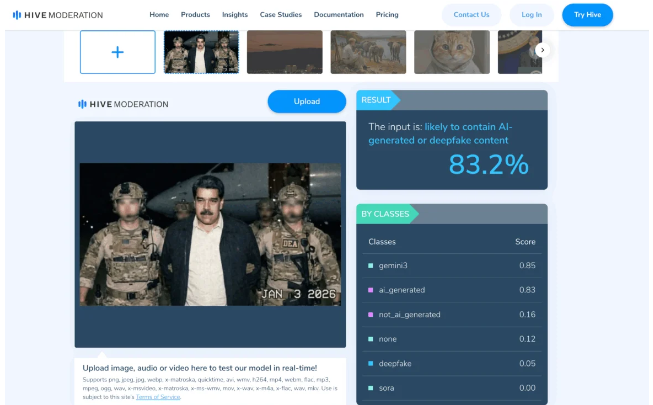The image size is (653, 405).
Task: Click the plus icon to add media
Action: pos(117,52)
